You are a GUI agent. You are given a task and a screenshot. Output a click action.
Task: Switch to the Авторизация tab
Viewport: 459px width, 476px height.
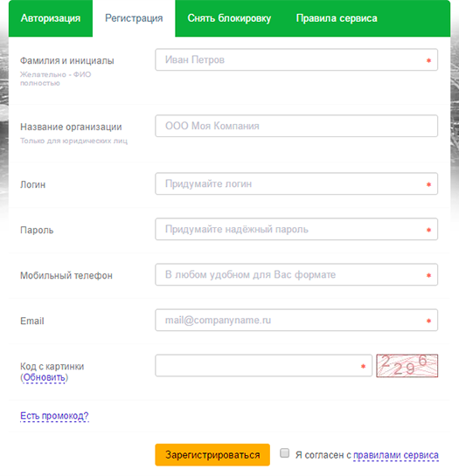[x=51, y=18]
